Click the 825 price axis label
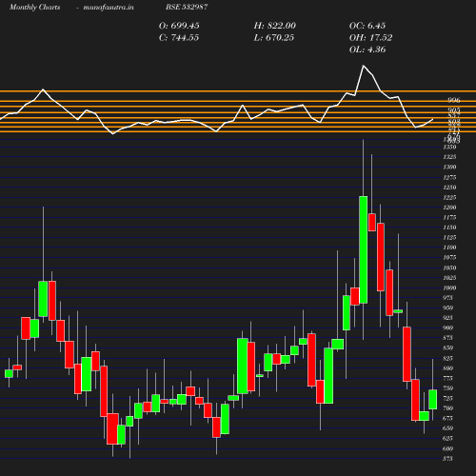The width and height of the screenshot is (476, 476). click(x=447, y=358)
